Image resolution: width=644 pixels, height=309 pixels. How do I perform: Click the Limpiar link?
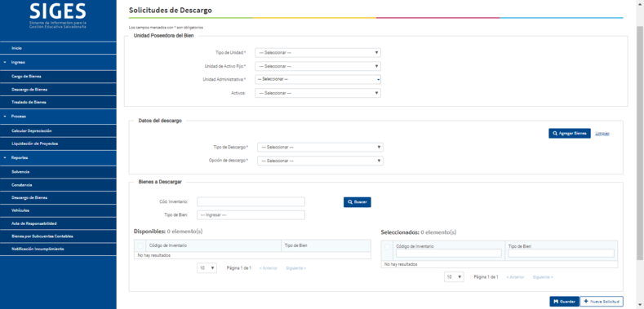pos(602,134)
